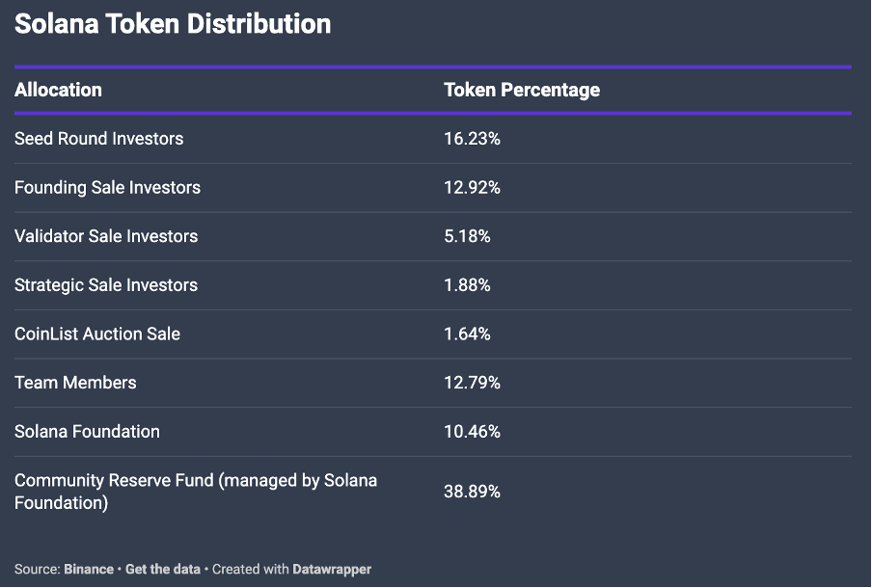Select the Seed Round Investors row label
Viewport: 872px width, 588px height.
point(98,139)
